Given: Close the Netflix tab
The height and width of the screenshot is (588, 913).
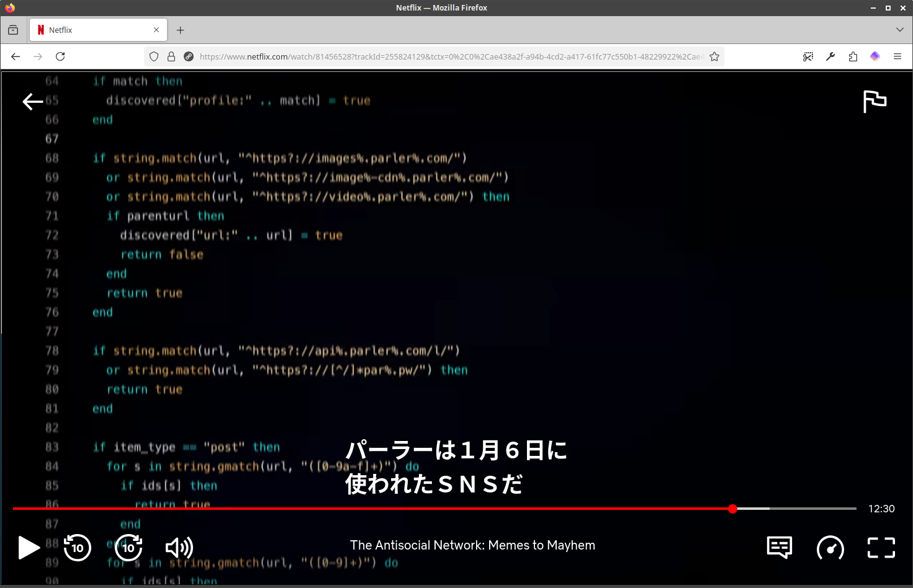Looking at the screenshot, I should 156,30.
